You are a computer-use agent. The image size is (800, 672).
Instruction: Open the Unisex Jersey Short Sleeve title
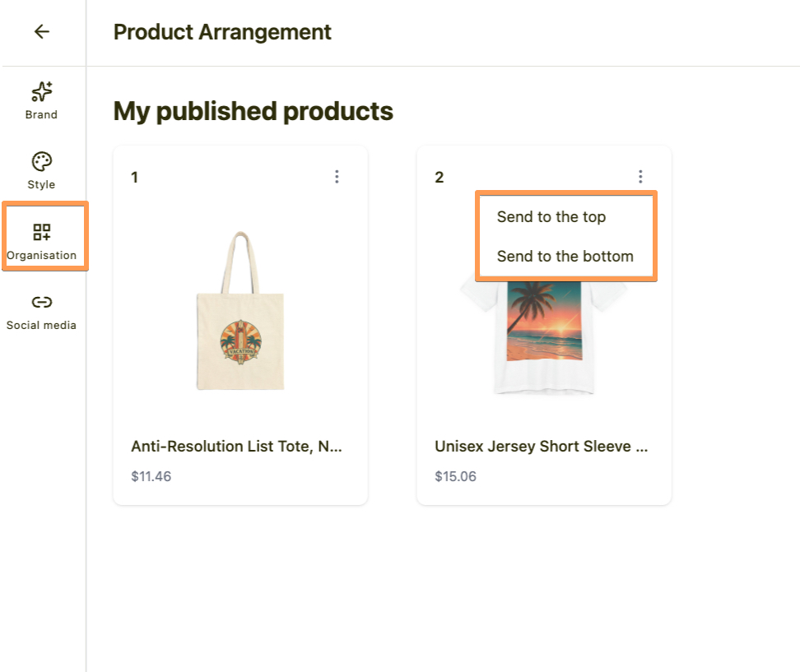541,447
